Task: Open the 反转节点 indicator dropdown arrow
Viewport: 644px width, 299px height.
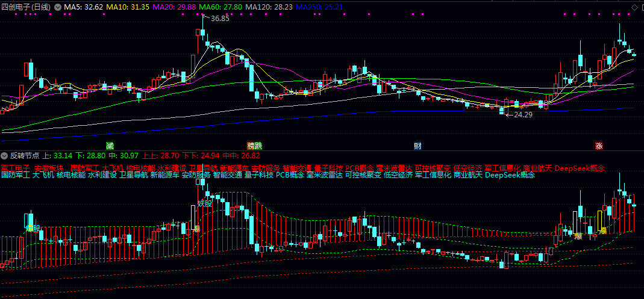Action: (4, 155)
